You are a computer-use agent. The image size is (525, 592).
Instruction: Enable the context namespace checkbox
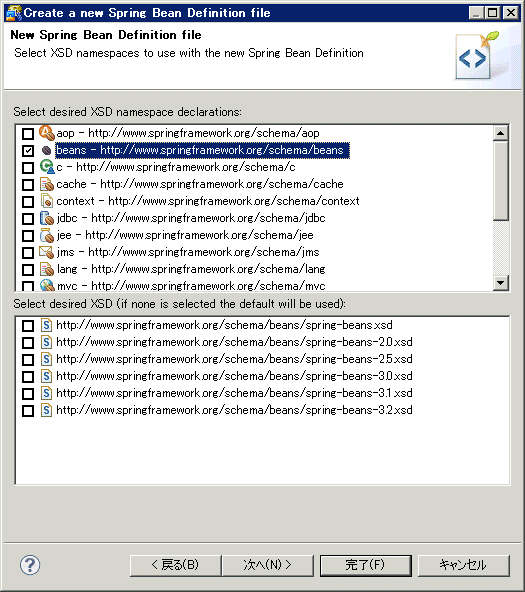click(28, 202)
